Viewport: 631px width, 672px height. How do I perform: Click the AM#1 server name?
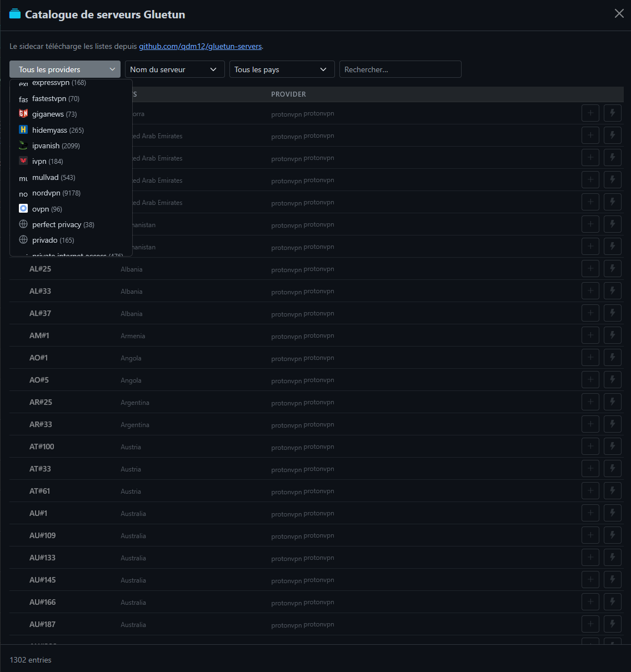[39, 335]
